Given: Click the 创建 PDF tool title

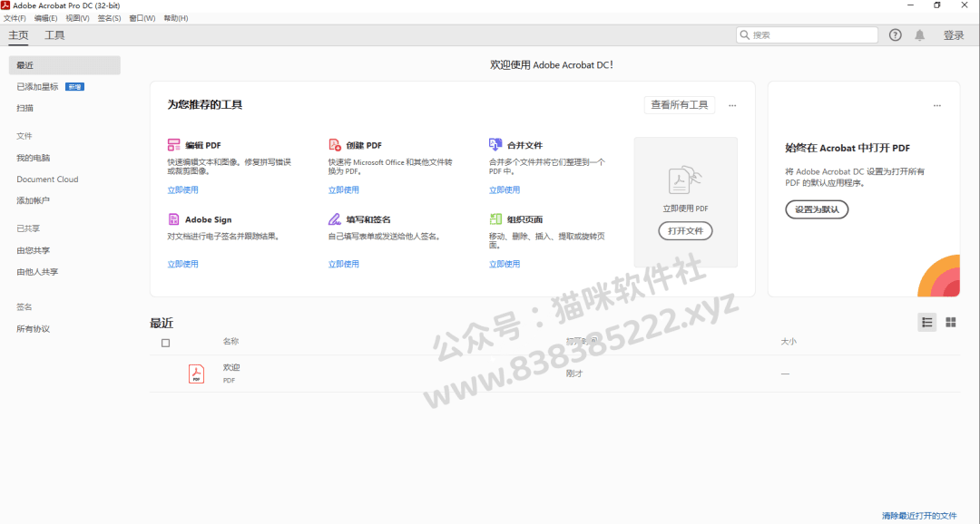Looking at the screenshot, I should click(364, 145).
